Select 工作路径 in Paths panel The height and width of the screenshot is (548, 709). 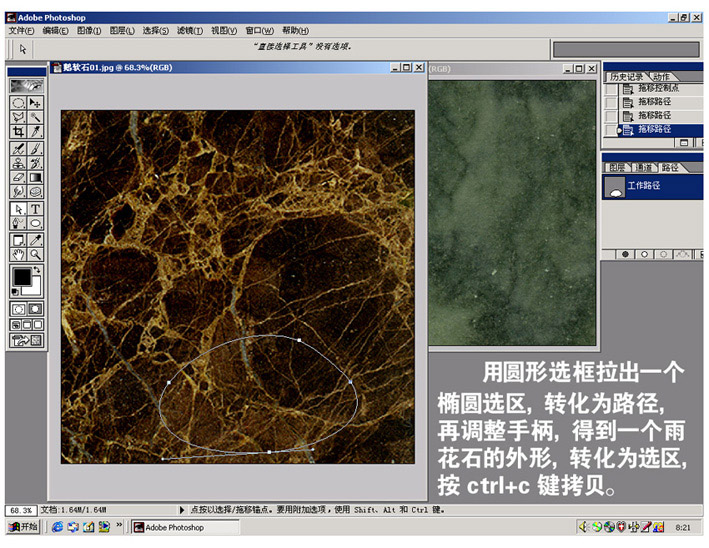(x=653, y=186)
